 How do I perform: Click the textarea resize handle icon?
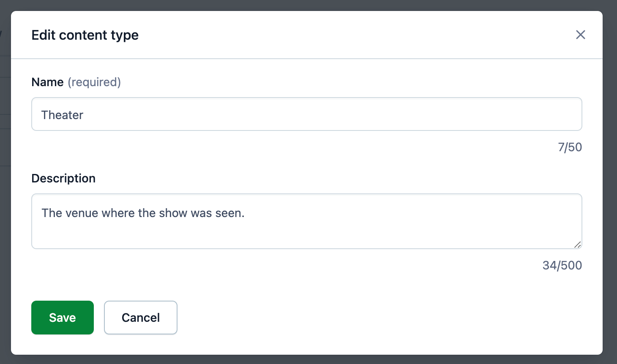(577, 245)
